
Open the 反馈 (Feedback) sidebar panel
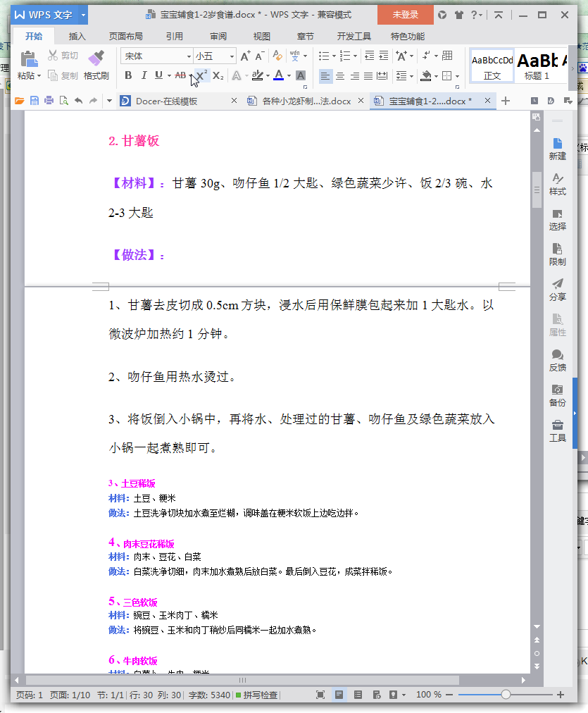coord(558,361)
